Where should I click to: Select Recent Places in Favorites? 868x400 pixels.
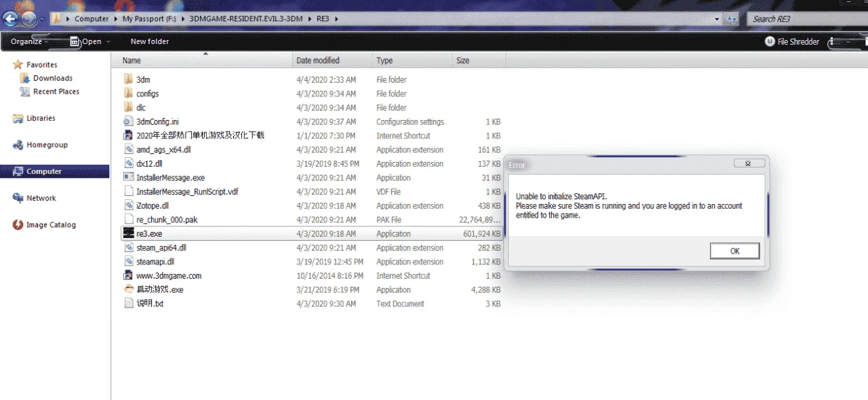click(56, 92)
